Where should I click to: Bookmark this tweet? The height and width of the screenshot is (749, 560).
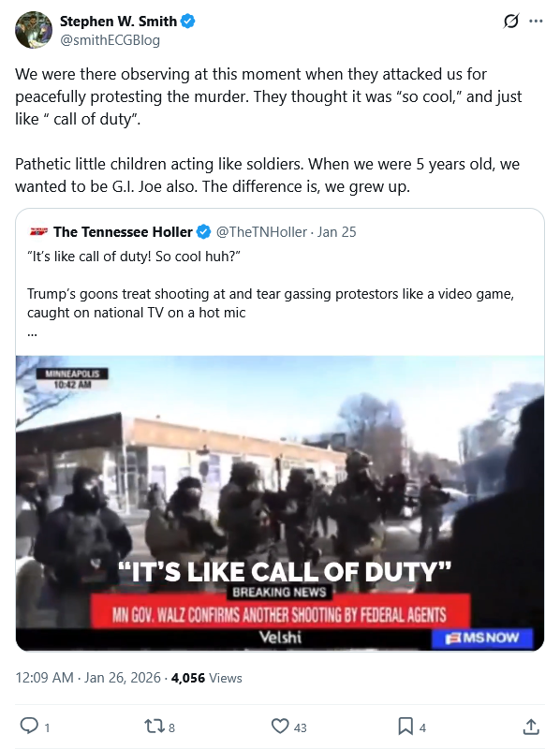coord(405,727)
